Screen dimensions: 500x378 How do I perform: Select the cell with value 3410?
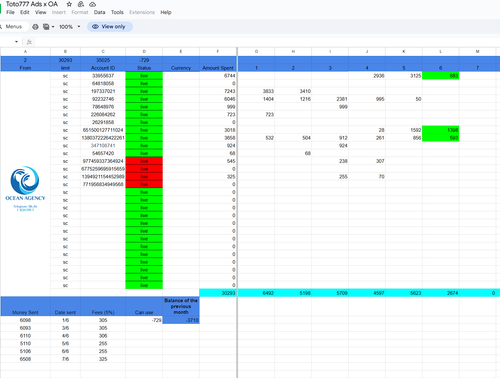click(293, 91)
